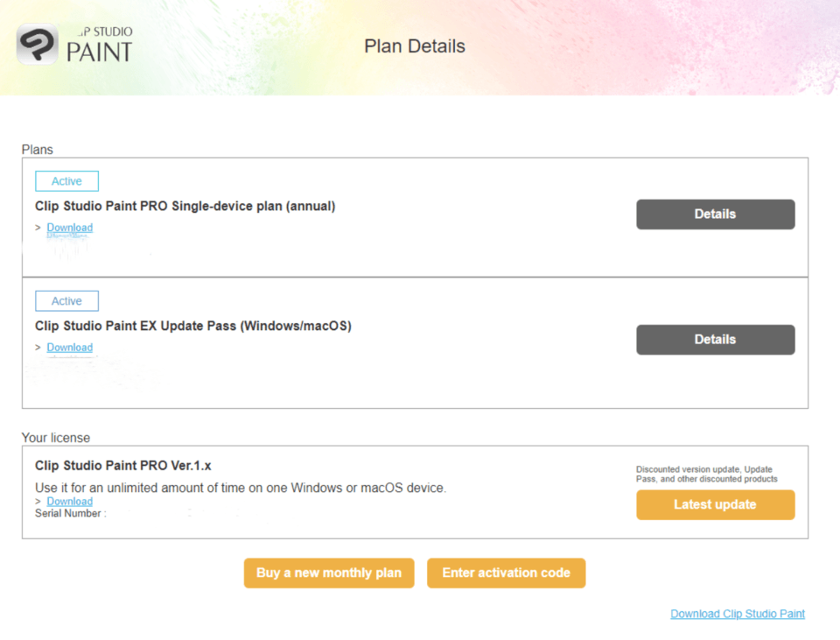
Task: Click Download under PRO Ver.1.x license
Action: point(70,502)
